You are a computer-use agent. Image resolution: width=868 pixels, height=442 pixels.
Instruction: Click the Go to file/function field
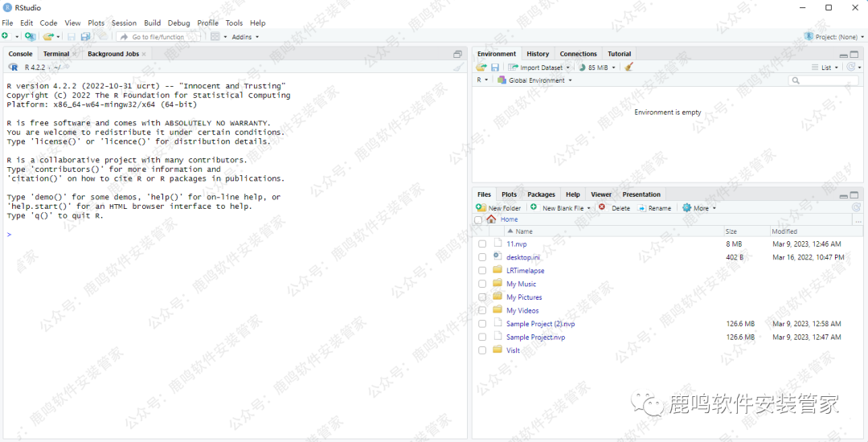(x=158, y=37)
